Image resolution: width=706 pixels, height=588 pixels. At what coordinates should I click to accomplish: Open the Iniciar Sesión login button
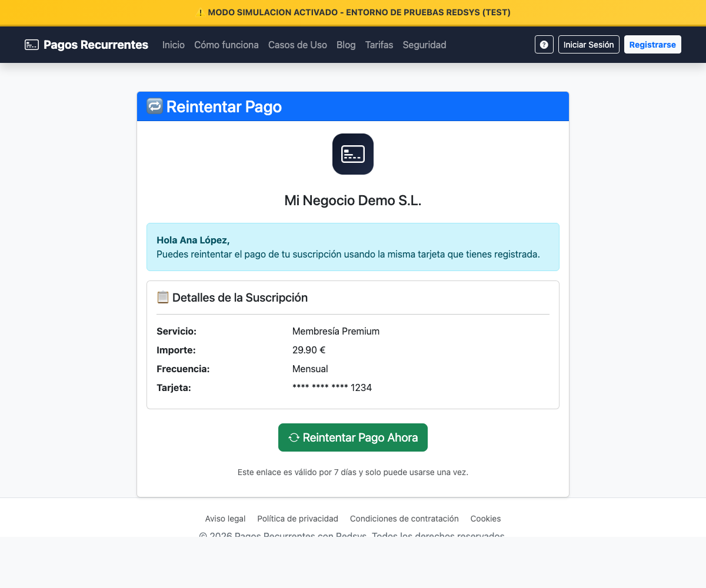pos(588,45)
